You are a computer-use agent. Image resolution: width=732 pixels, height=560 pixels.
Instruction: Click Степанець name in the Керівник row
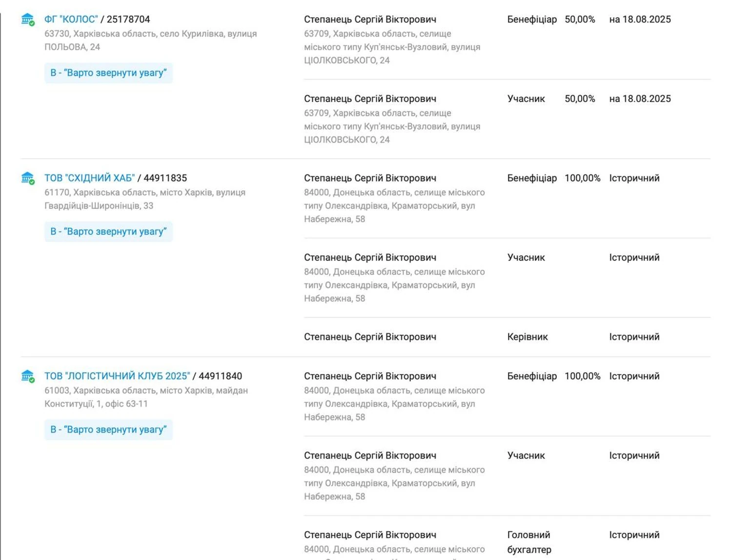[x=370, y=337]
